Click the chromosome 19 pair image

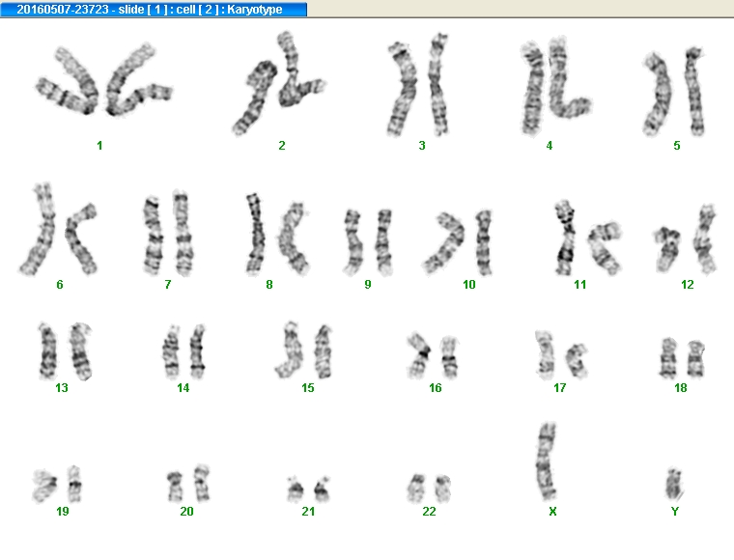(57, 484)
